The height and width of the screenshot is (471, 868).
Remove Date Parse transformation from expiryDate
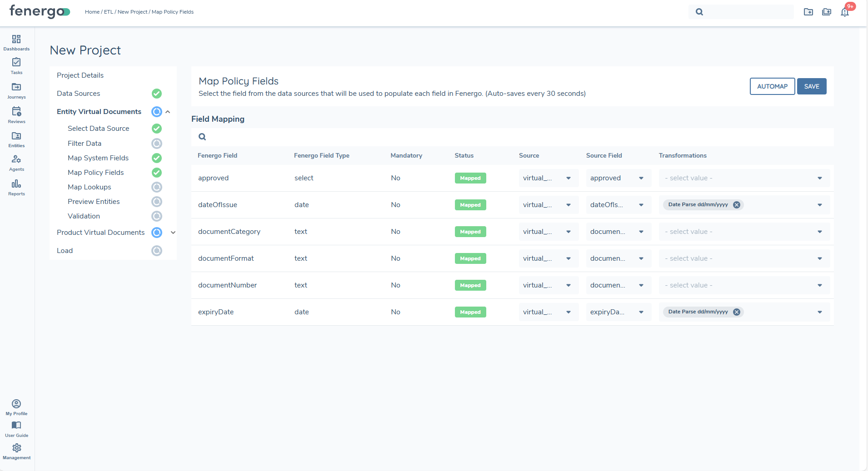(x=737, y=312)
